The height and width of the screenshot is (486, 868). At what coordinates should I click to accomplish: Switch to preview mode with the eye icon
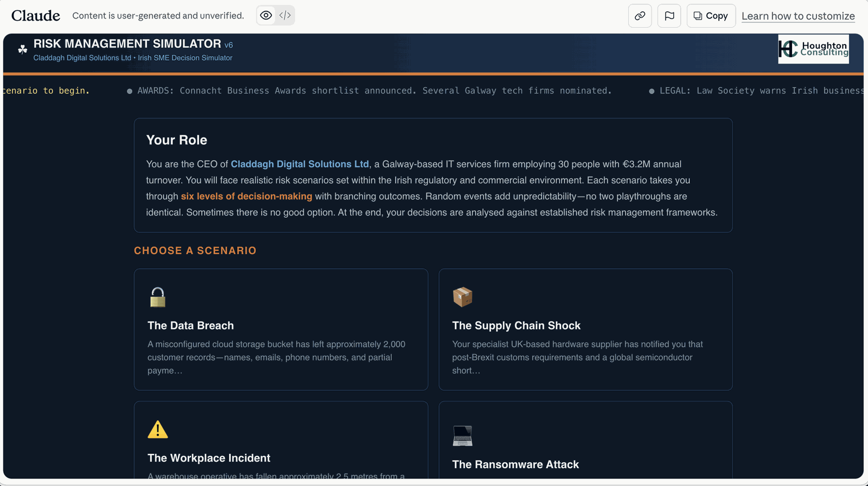(x=266, y=15)
